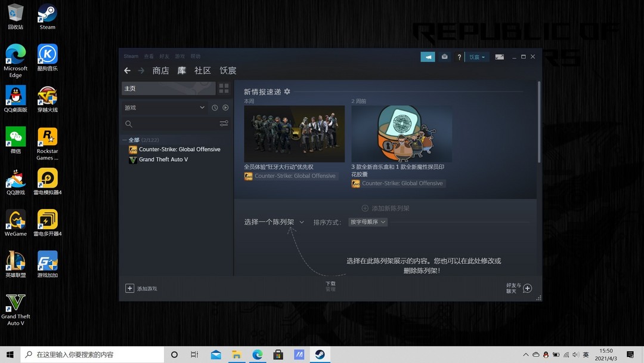This screenshot has width=644, height=363.
Task: Sort library by recent activity clock icon
Action: point(215,107)
